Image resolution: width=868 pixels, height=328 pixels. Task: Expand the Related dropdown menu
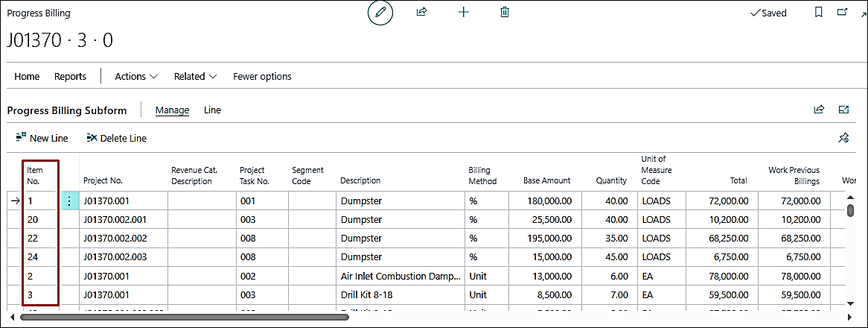pyautogui.click(x=195, y=76)
